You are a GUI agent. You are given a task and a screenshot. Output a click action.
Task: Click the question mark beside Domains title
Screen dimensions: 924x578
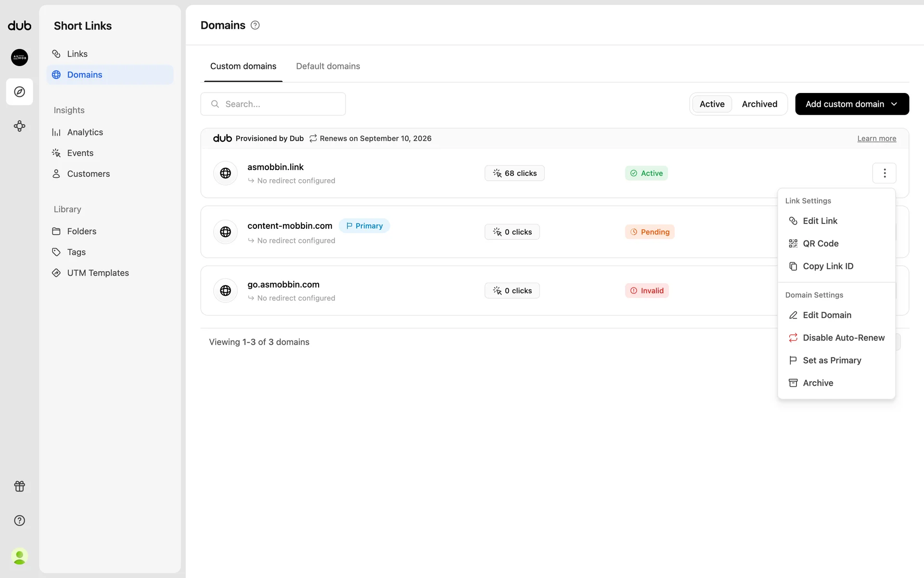coord(255,26)
